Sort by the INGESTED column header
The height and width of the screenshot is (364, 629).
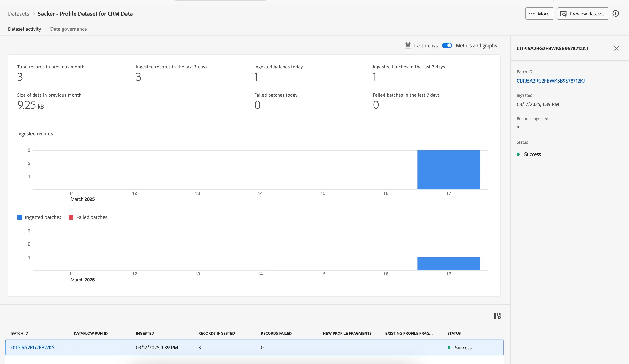coord(145,333)
